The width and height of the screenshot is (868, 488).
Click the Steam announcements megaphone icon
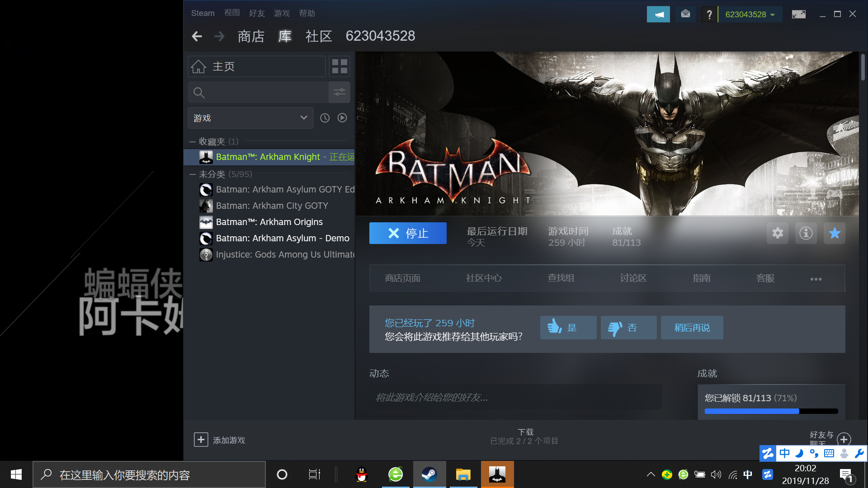658,14
